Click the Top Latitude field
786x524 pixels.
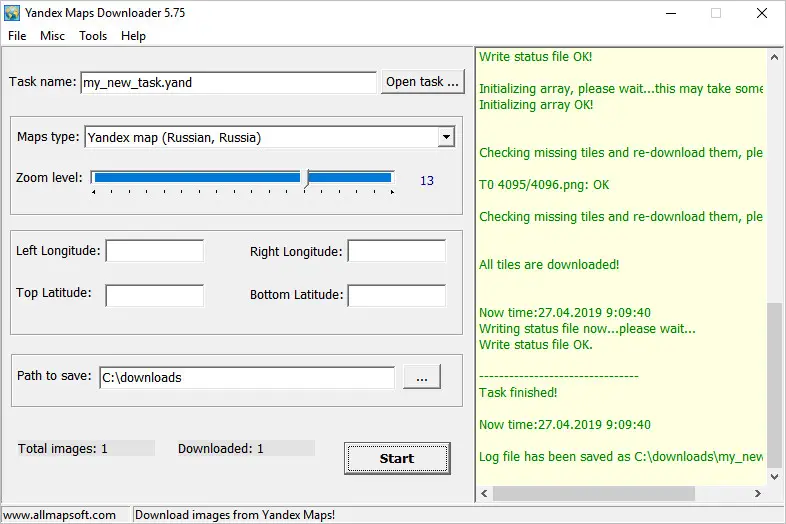click(x=155, y=295)
